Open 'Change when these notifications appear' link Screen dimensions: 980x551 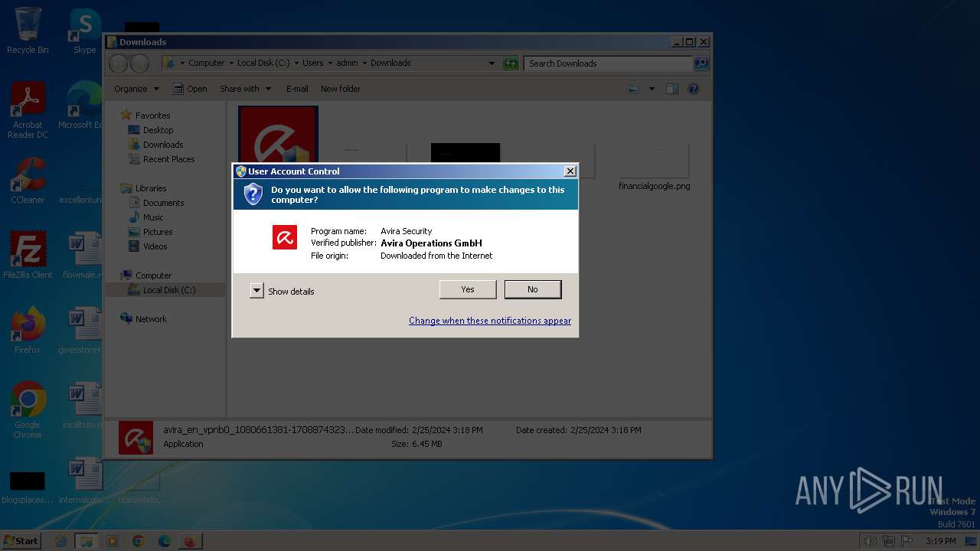pyautogui.click(x=490, y=321)
